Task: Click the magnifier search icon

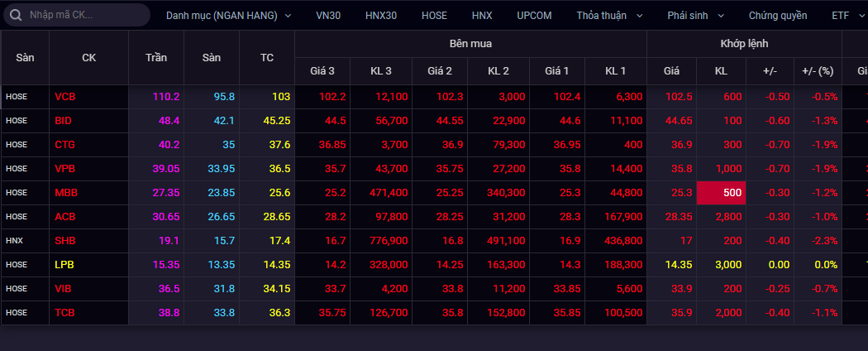Action: [x=16, y=15]
